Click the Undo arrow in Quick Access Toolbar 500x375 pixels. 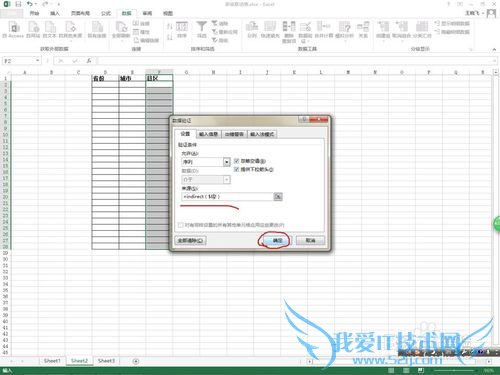(30, 4)
